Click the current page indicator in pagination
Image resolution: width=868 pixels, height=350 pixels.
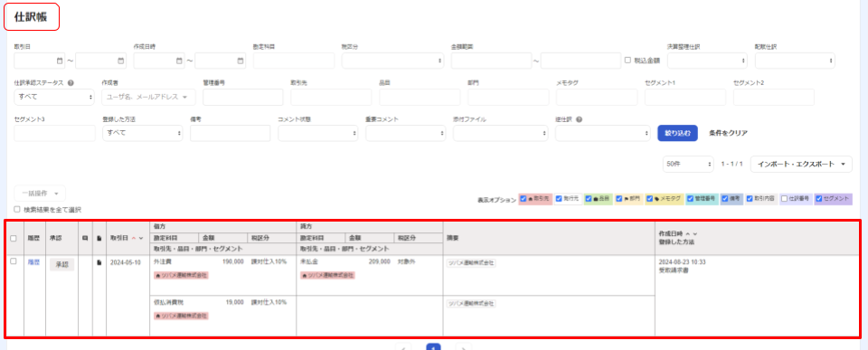[433, 346]
